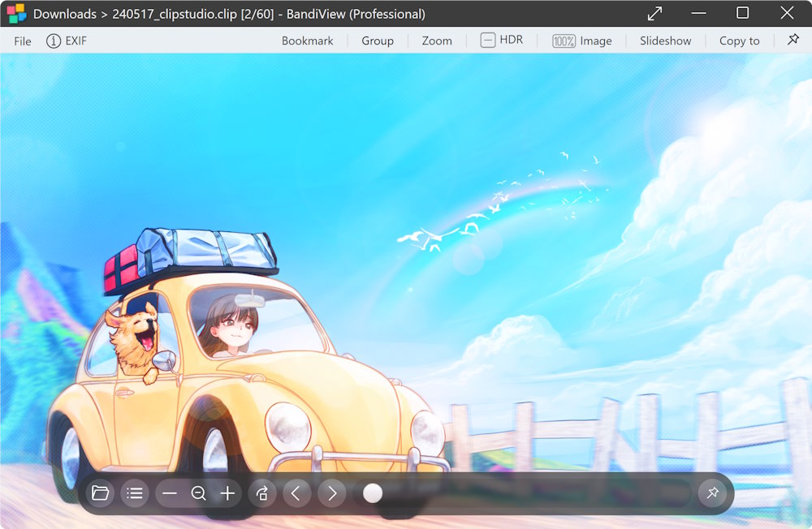Click the magnifier zoom icon on toolbar
This screenshot has height=529, width=812.
tap(199, 493)
